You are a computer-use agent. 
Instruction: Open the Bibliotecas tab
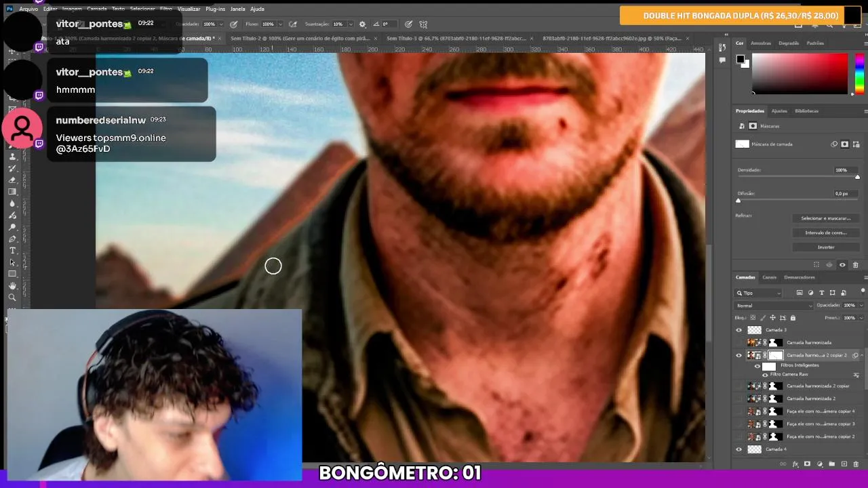tap(806, 111)
